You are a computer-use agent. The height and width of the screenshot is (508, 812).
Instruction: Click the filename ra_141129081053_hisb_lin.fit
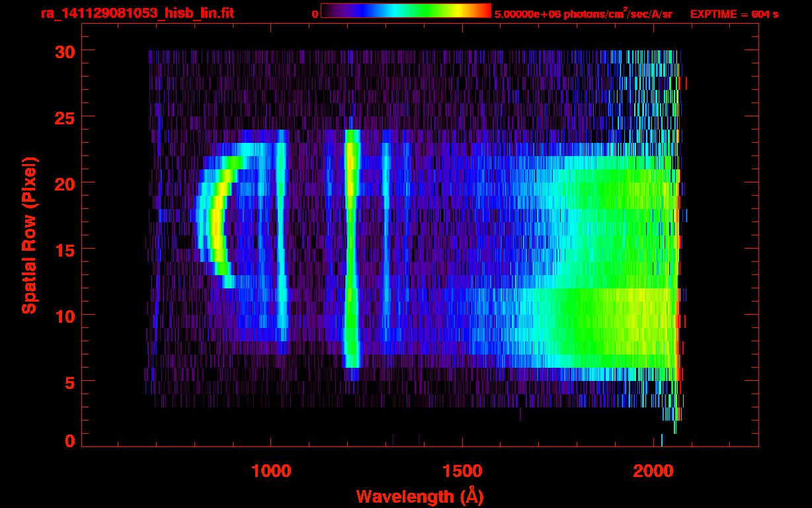click(x=137, y=13)
